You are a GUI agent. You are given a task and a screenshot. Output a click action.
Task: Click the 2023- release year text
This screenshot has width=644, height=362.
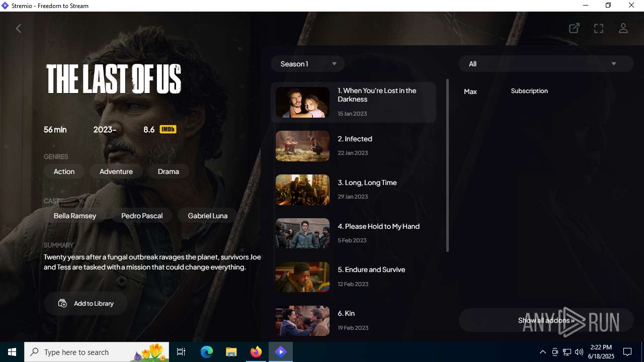(x=105, y=129)
